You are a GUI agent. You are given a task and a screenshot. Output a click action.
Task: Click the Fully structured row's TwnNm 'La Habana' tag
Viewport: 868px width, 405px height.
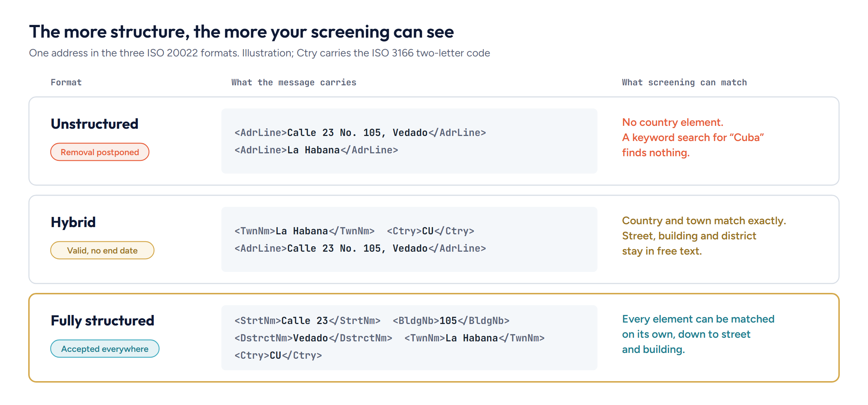pyautogui.click(x=475, y=338)
